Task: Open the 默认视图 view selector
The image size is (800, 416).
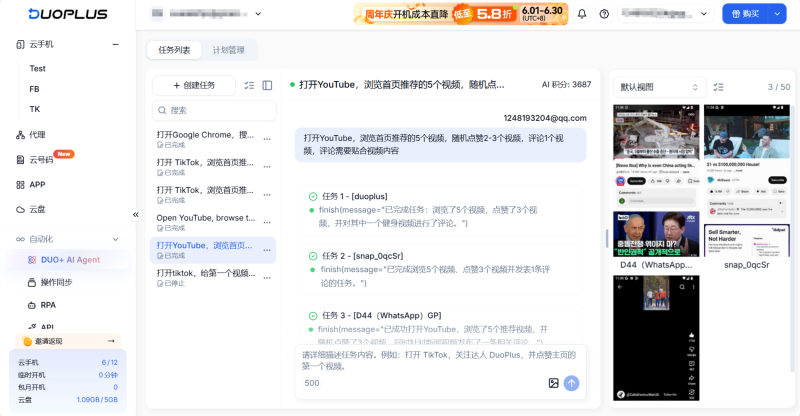Action: pyautogui.click(x=659, y=87)
